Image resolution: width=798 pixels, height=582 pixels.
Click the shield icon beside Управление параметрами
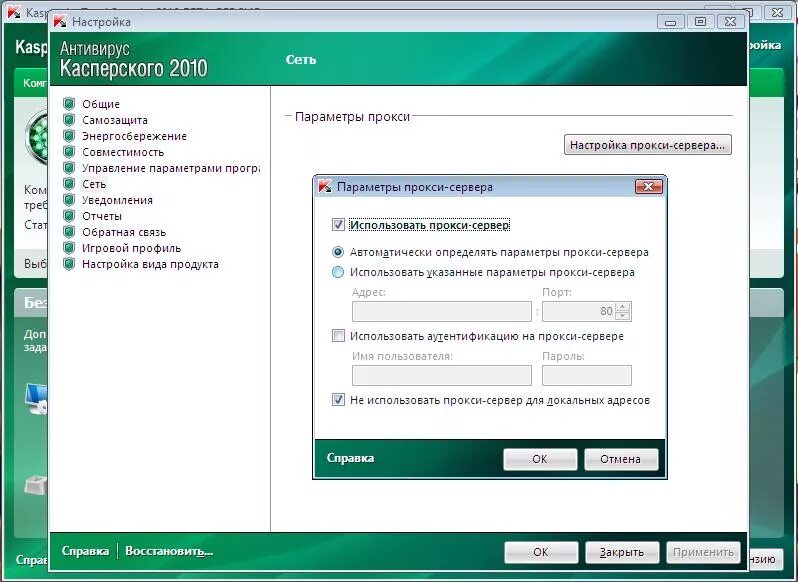point(69,168)
